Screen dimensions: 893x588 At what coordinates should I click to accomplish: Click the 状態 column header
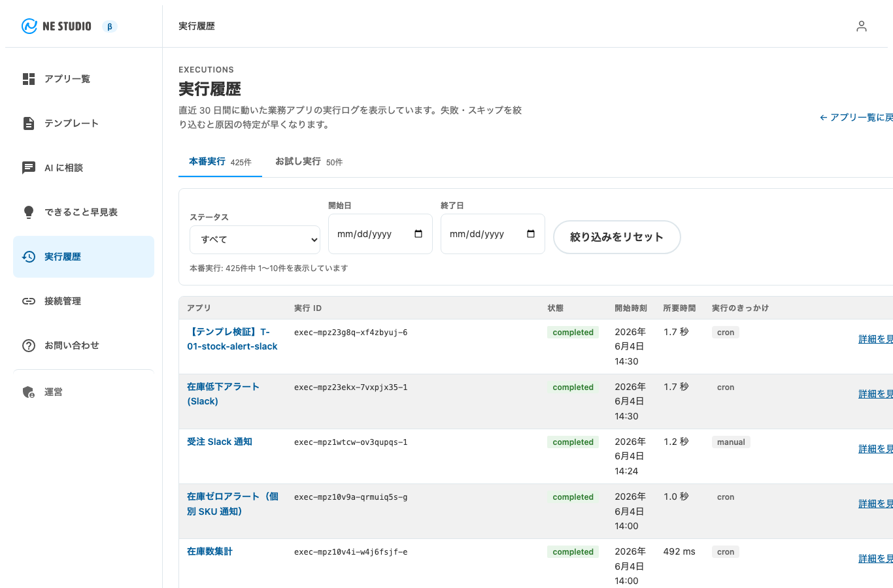pos(556,308)
